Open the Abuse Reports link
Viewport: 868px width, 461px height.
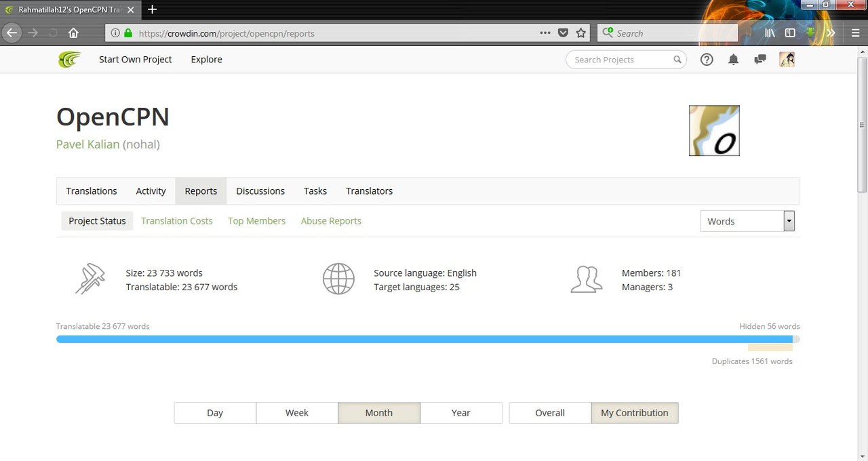tap(331, 221)
